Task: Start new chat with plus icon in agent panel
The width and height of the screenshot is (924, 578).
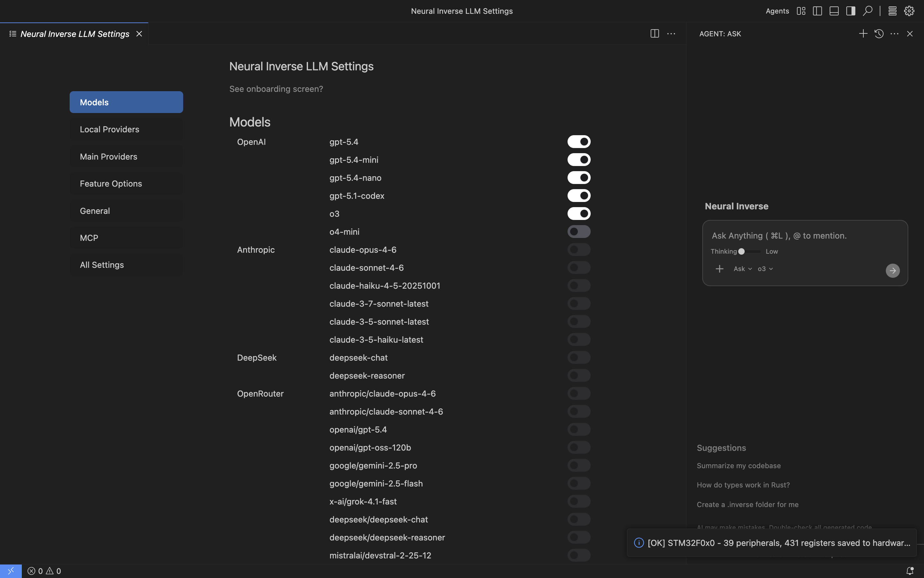Action: pyautogui.click(x=863, y=34)
